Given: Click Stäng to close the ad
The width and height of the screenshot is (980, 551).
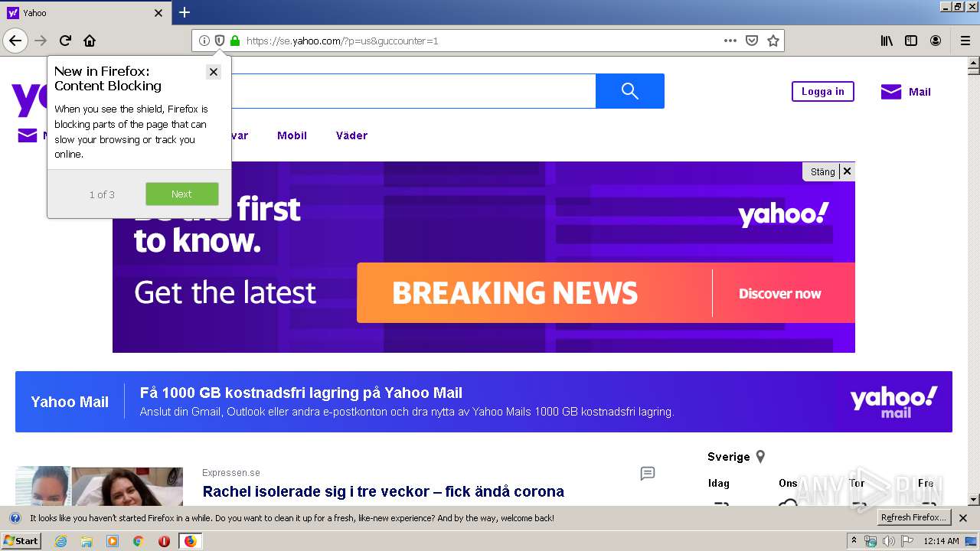Looking at the screenshot, I should 822,171.
